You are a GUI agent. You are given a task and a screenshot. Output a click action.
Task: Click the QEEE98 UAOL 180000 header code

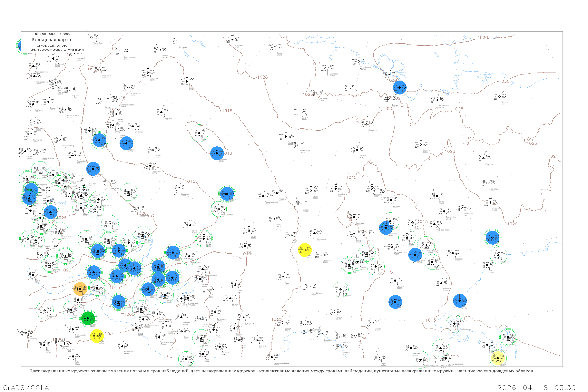point(53,34)
